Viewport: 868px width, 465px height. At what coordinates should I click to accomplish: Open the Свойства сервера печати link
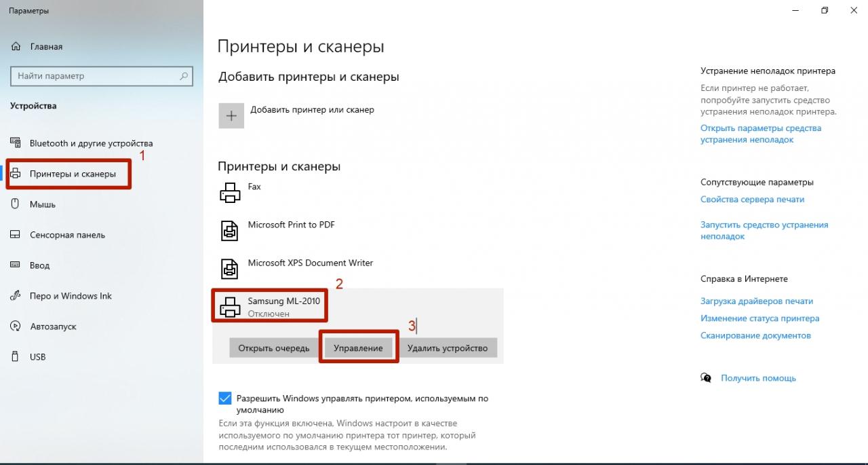coord(752,200)
